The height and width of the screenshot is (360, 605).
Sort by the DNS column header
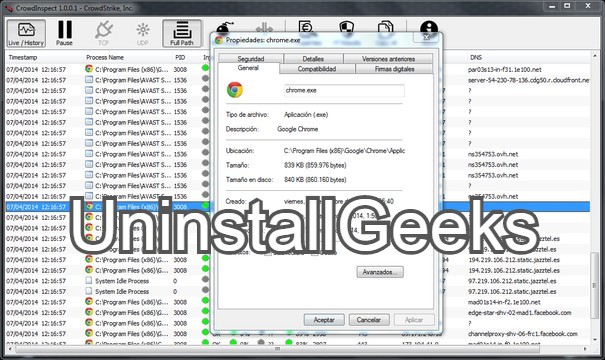(x=476, y=57)
